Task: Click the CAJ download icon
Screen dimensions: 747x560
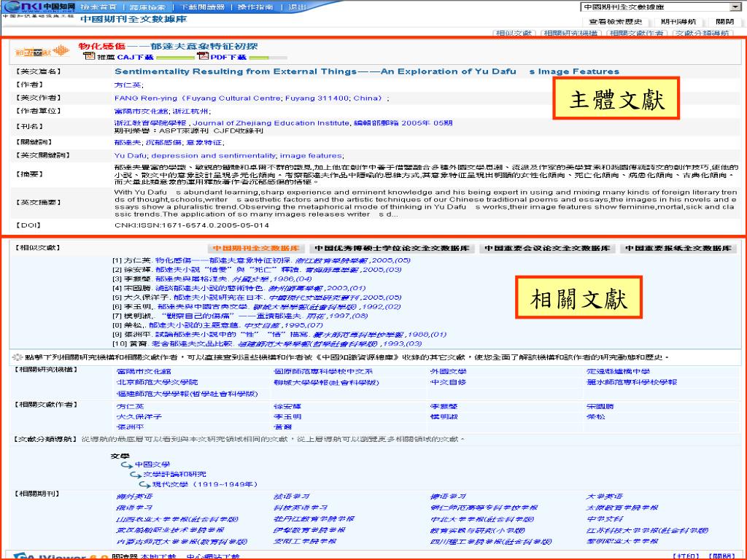Action: tap(89, 56)
